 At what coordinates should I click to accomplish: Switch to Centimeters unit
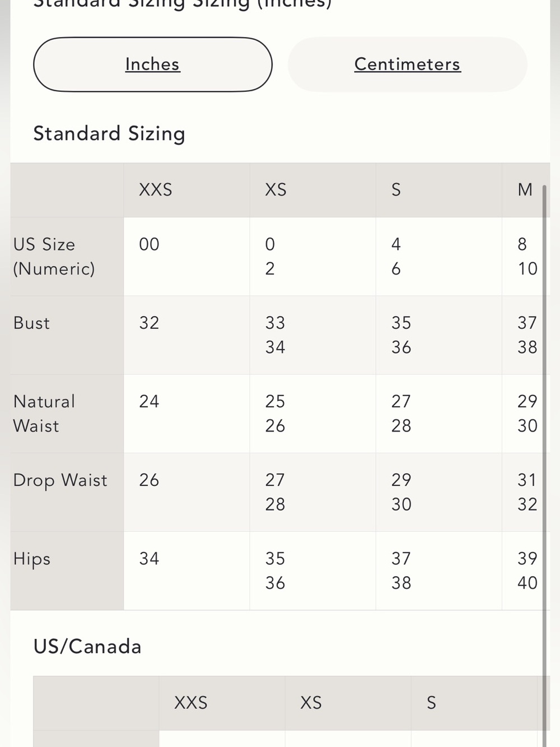(x=408, y=64)
